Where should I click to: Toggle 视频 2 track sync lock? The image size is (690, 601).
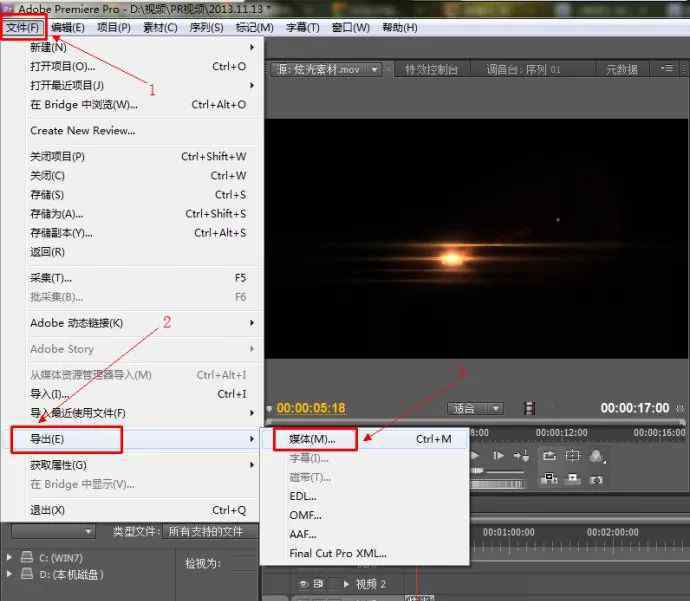(x=319, y=584)
